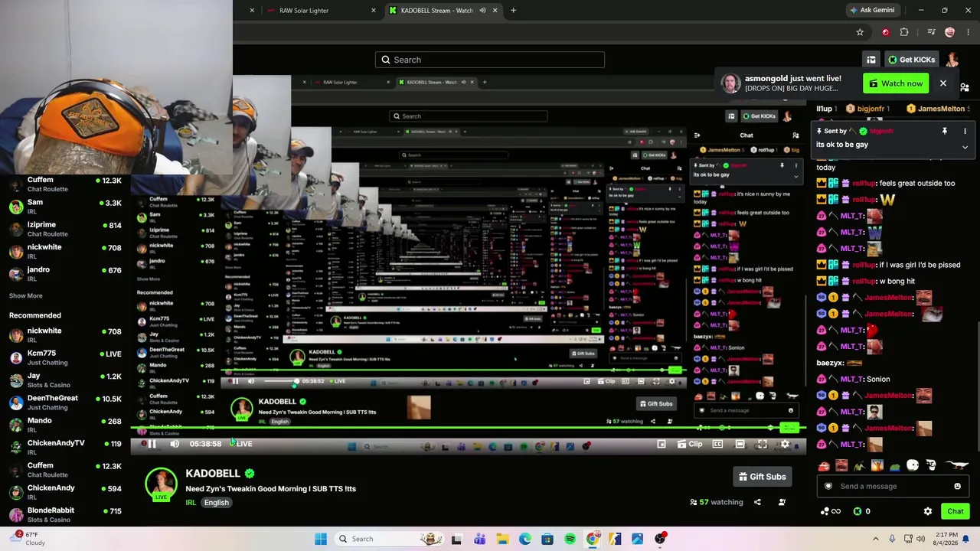Viewport: 980px width, 551px height.
Task: Open chat identity shield icon
Action: coord(828,486)
